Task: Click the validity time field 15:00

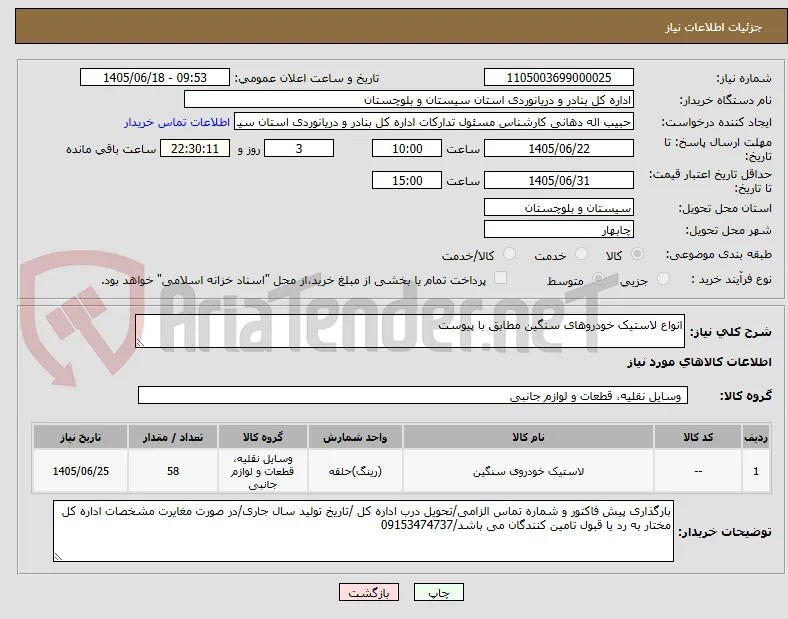Action: point(407,180)
